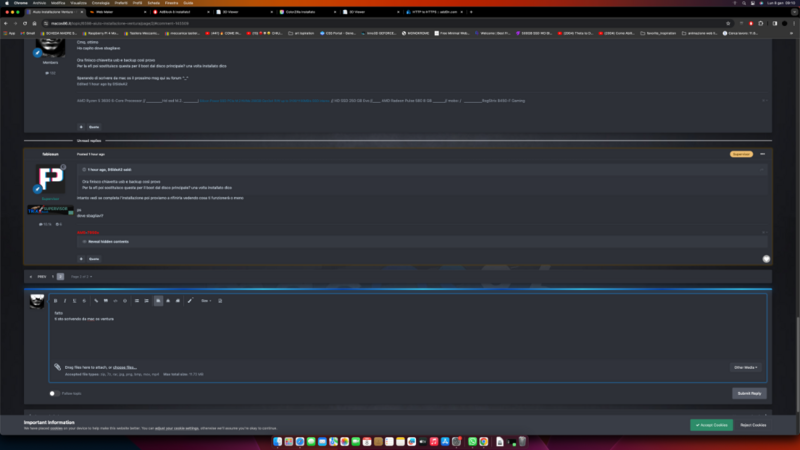The image size is (800, 450).
Task: Select align right in editor
Action: click(x=178, y=301)
